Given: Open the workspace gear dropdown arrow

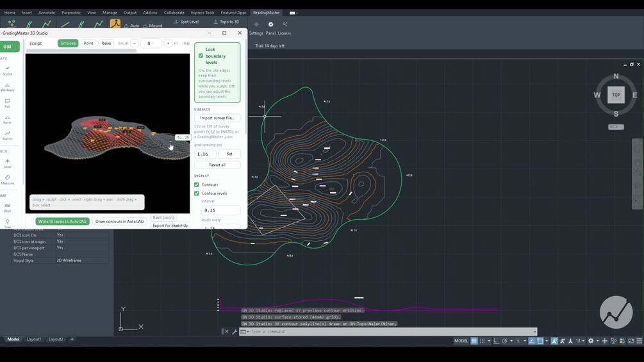Looking at the screenshot, I should pos(598,341).
